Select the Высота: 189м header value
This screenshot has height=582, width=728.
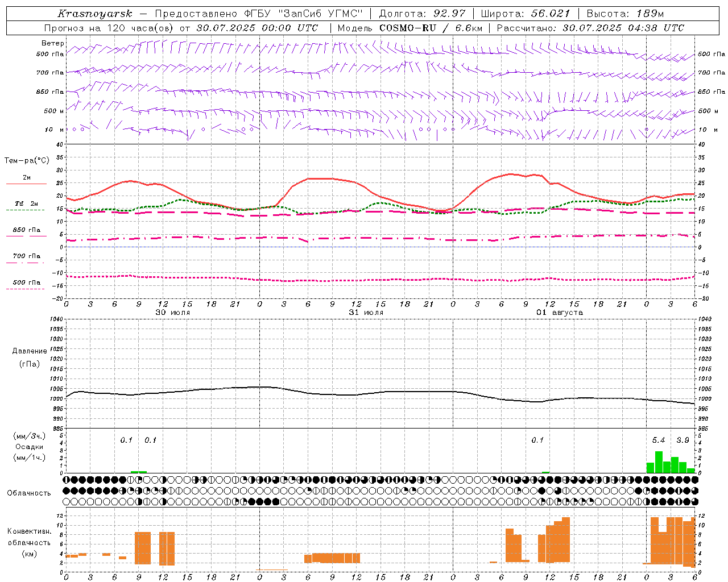pos(625,14)
